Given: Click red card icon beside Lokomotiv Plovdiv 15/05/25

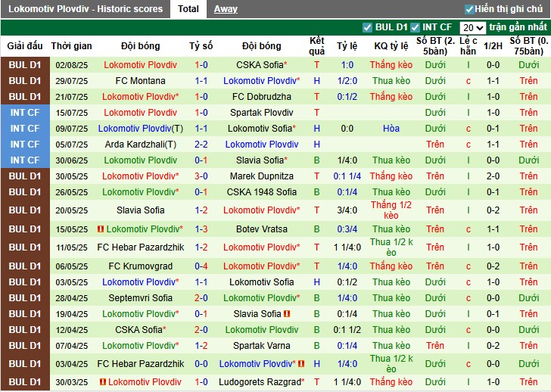Looking at the screenshot, I should (x=101, y=229).
